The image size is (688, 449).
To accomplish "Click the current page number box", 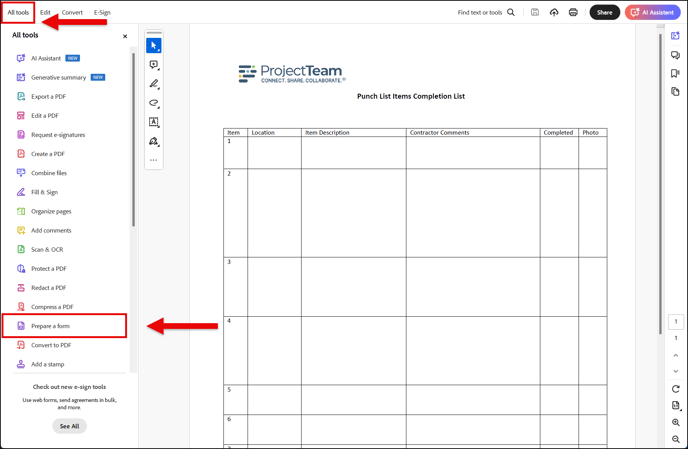I will tap(676, 322).
